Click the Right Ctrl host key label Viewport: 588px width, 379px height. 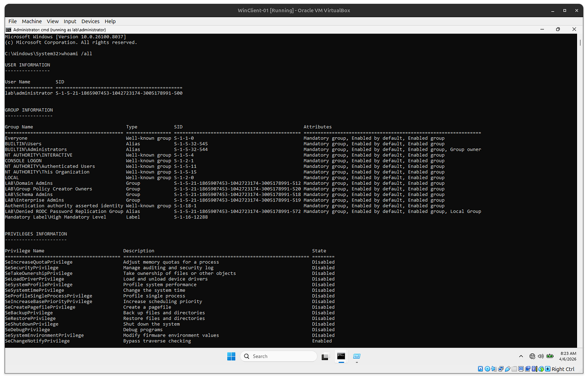click(563, 369)
